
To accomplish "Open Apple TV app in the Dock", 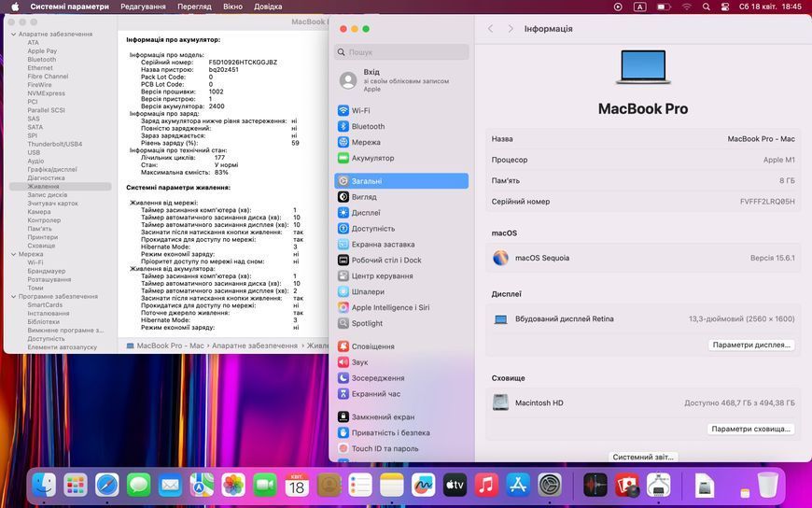I will [x=455, y=486].
